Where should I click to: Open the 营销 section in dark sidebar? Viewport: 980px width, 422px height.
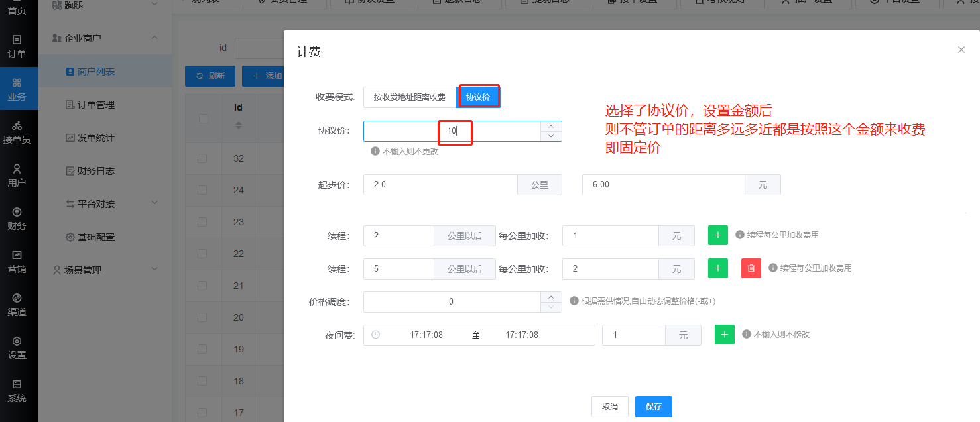coord(19,262)
